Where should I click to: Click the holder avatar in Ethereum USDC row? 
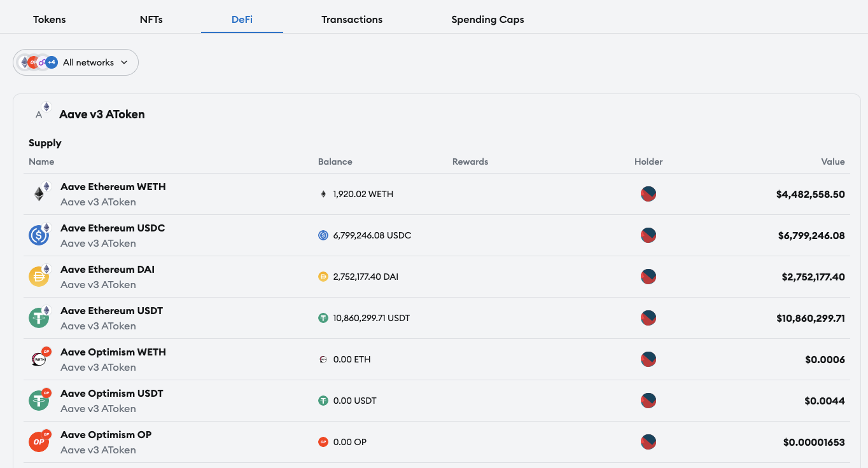[x=648, y=235]
